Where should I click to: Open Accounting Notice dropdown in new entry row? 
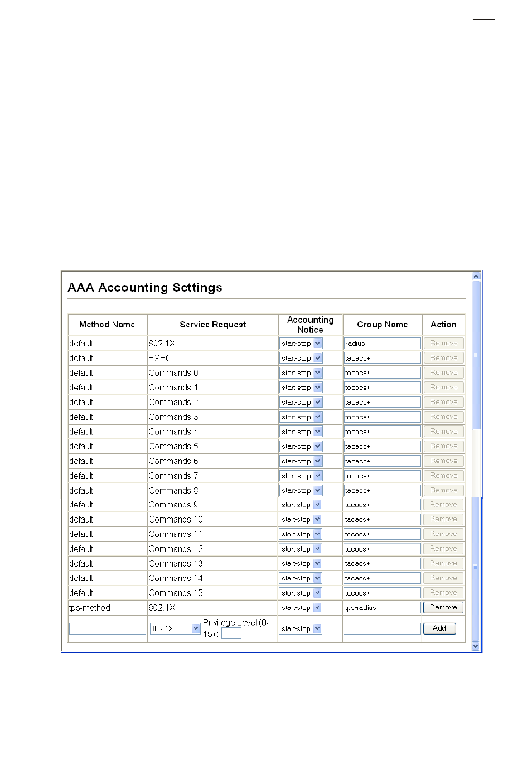[301, 628]
